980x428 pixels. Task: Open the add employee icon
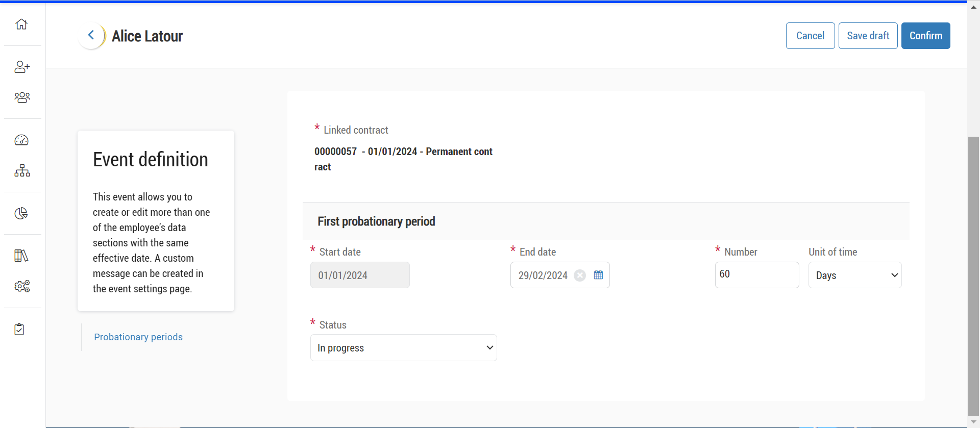(22, 67)
